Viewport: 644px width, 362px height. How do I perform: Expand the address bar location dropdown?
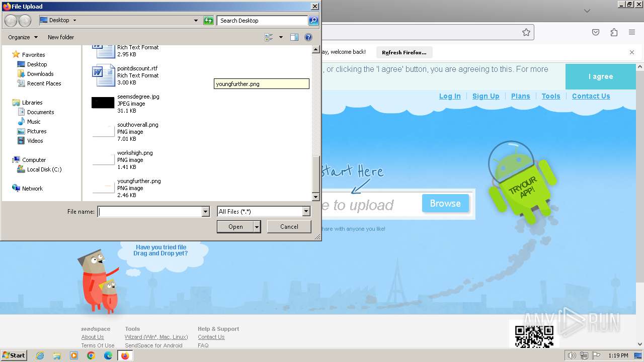tap(196, 21)
